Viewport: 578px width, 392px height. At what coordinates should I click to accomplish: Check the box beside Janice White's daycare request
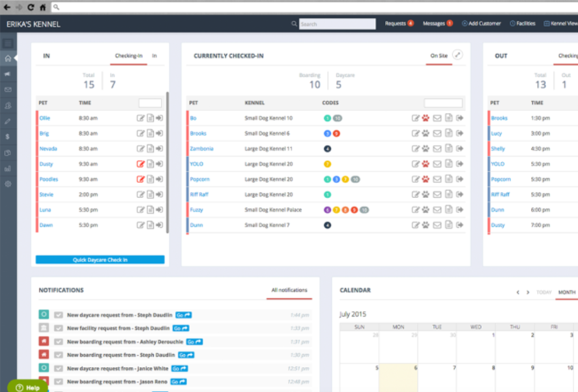(x=59, y=369)
